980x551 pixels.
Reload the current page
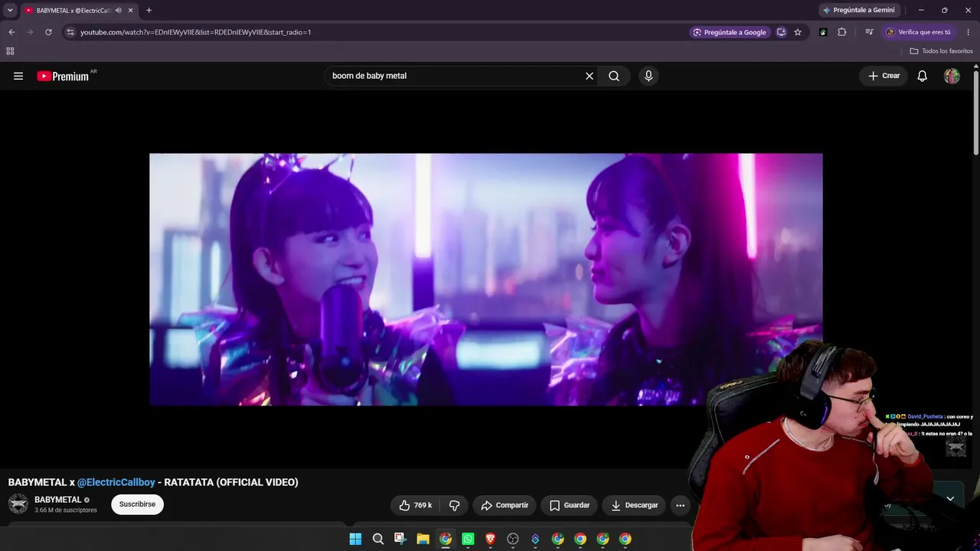click(48, 32)
